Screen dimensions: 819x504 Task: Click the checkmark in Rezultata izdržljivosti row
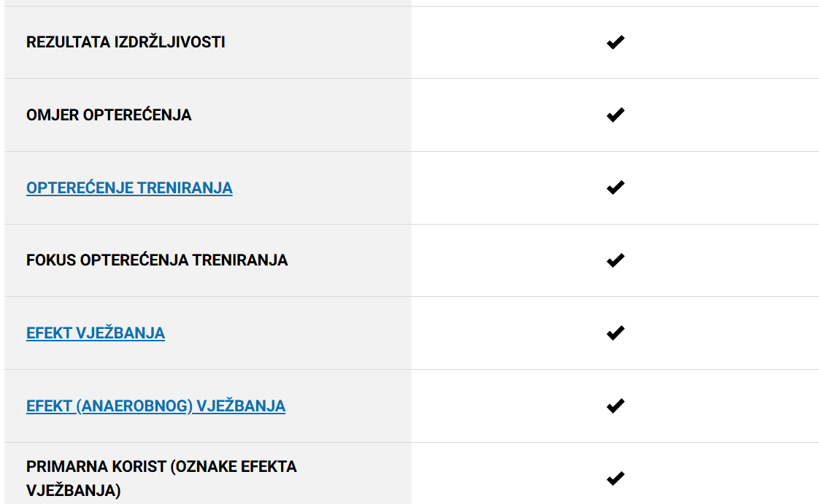point(615,42)
